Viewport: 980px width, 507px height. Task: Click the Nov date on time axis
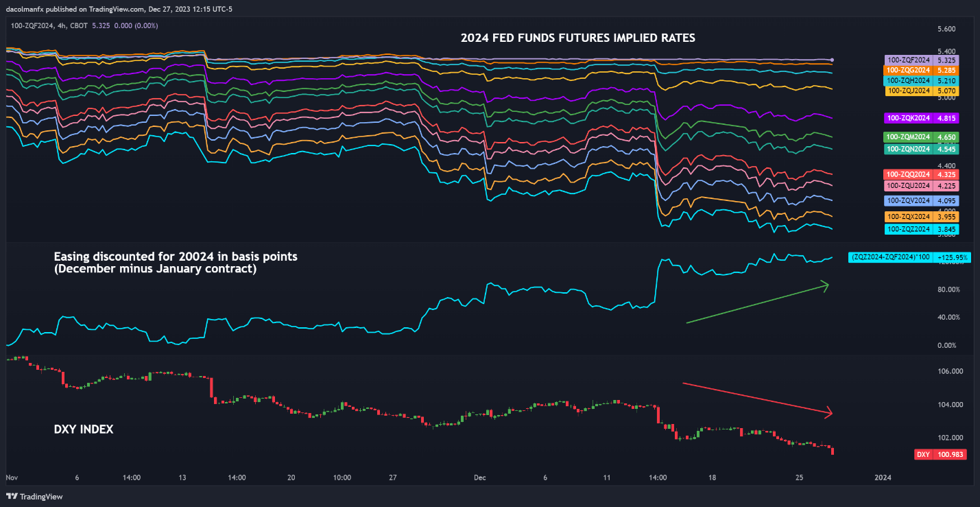coord(12,477)
